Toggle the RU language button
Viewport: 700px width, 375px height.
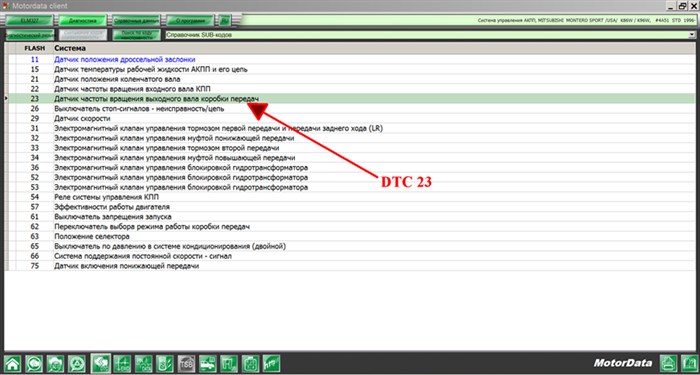click(224, 21)
